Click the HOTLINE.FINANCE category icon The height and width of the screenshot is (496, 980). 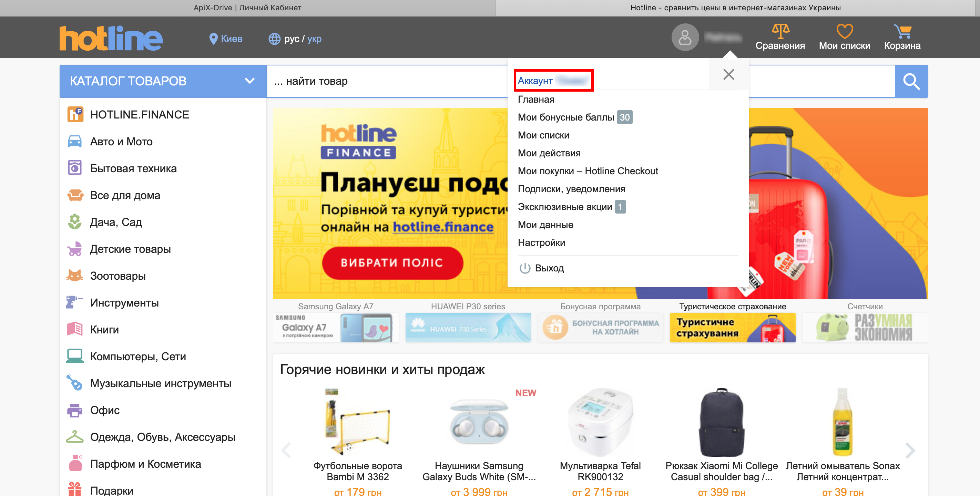pos(75,114)
